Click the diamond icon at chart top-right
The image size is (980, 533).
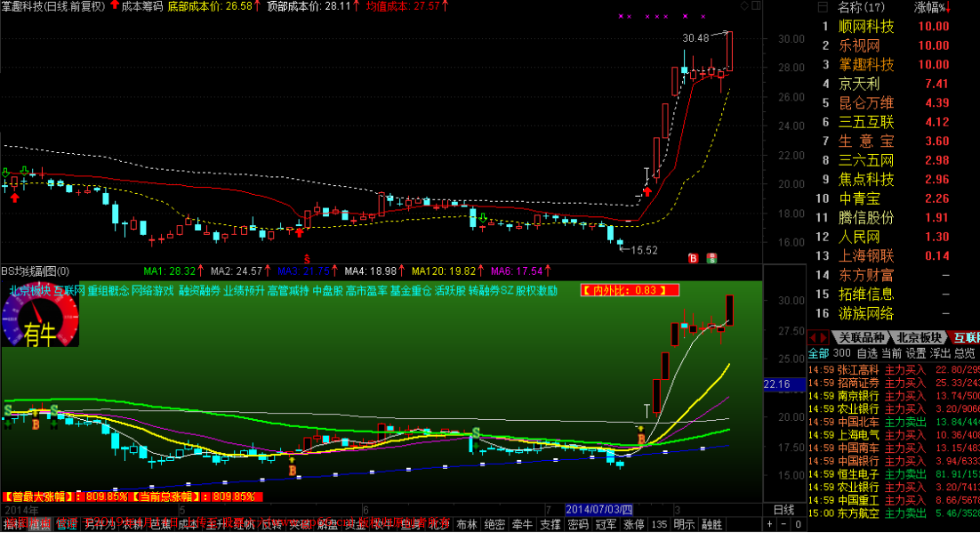coord(743,6)
